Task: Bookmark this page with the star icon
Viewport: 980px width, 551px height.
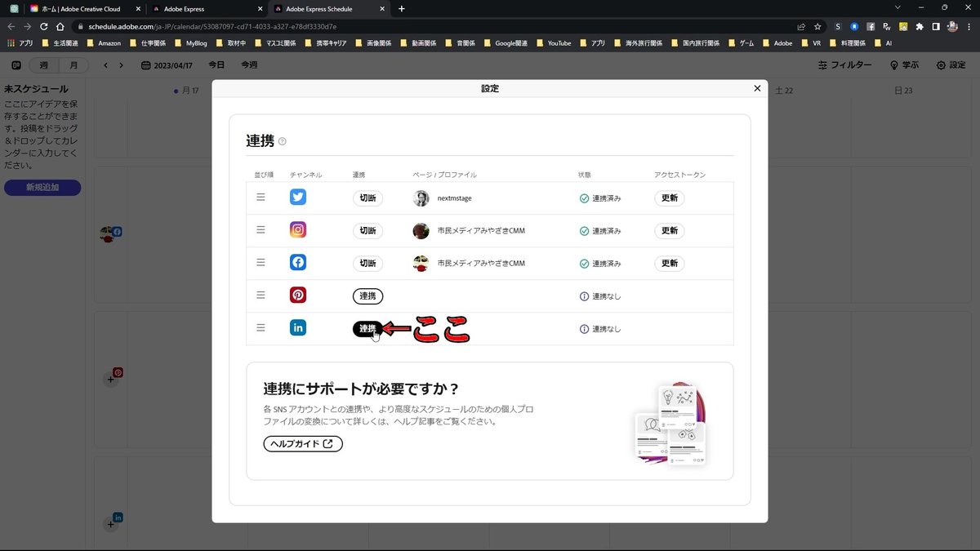Action: pos(817,26)
